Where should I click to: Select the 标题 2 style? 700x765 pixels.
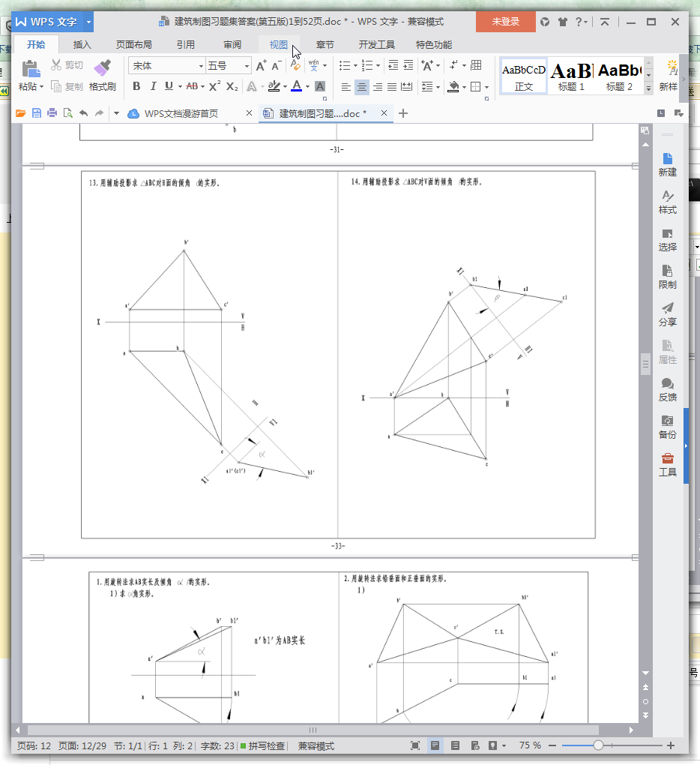point(619,76)
